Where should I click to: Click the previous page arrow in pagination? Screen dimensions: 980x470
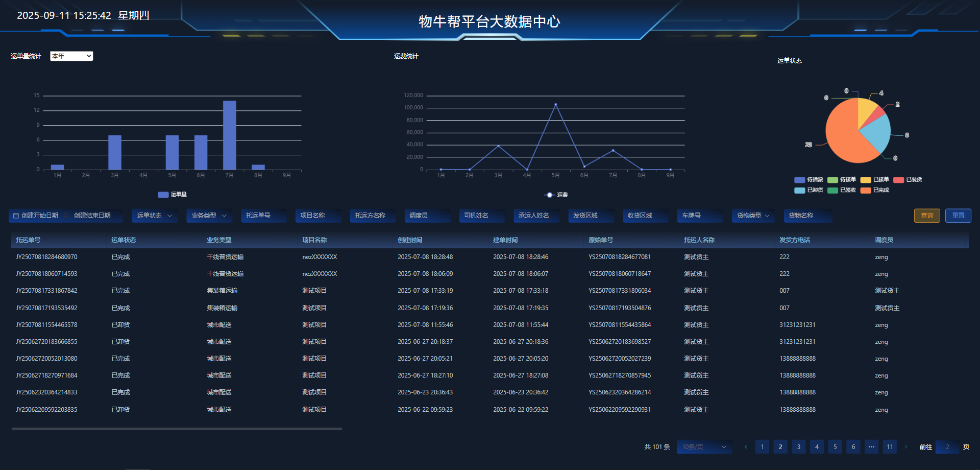click(746, 447)
